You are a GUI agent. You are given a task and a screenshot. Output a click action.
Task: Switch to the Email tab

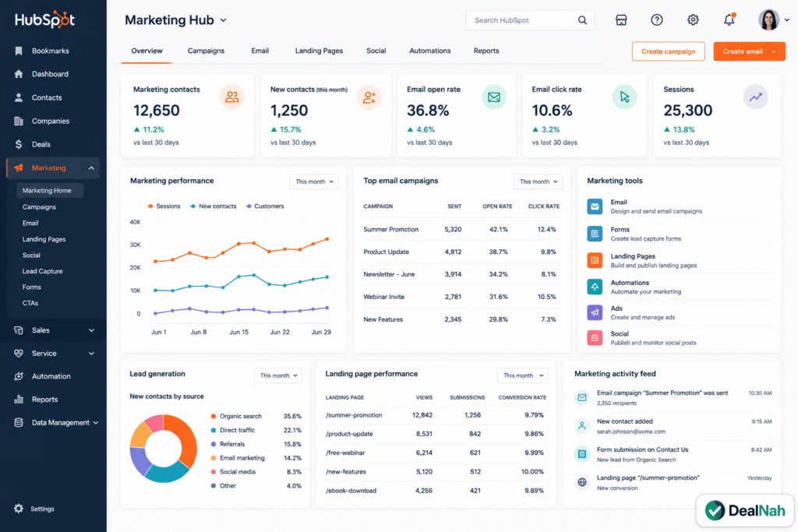pyautogui.click(x=260, y=51)
